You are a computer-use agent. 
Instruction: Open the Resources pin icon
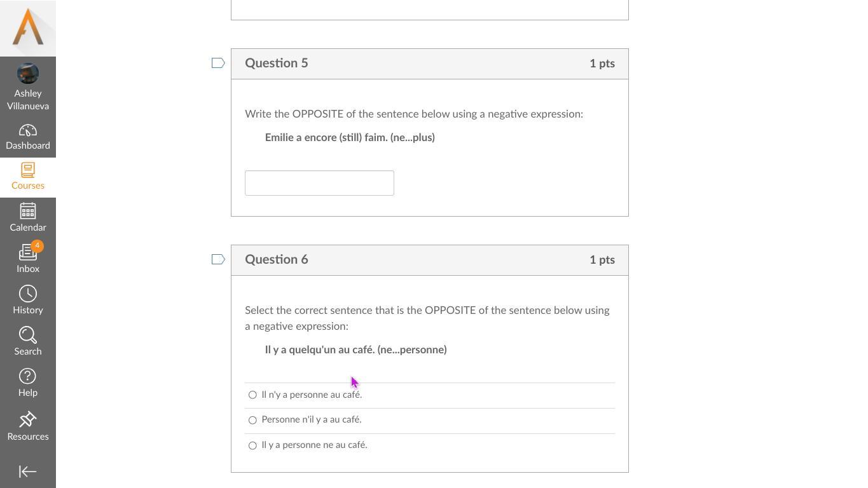[28, 419]
